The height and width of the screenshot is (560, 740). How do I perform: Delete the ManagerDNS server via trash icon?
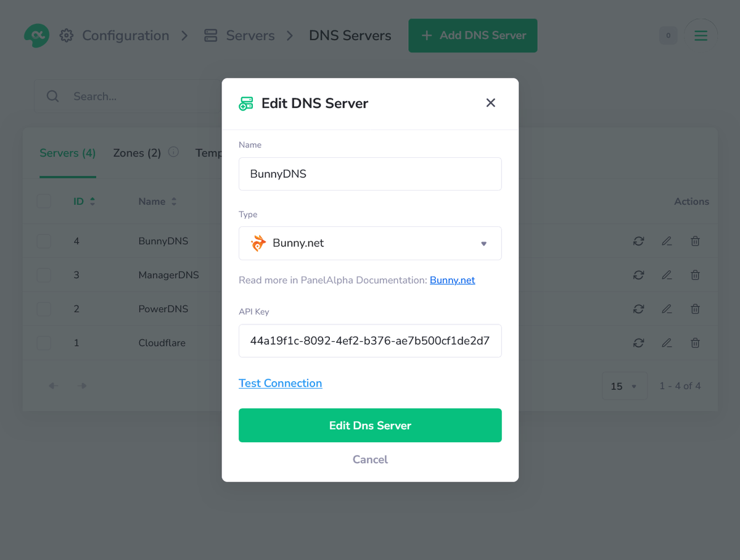click(695, 275)
